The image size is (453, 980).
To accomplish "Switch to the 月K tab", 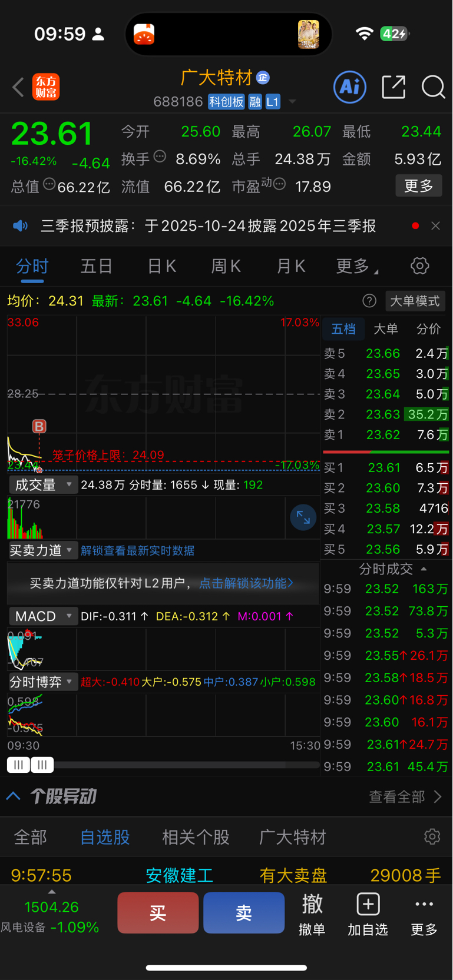I will [x=291, y=266].
